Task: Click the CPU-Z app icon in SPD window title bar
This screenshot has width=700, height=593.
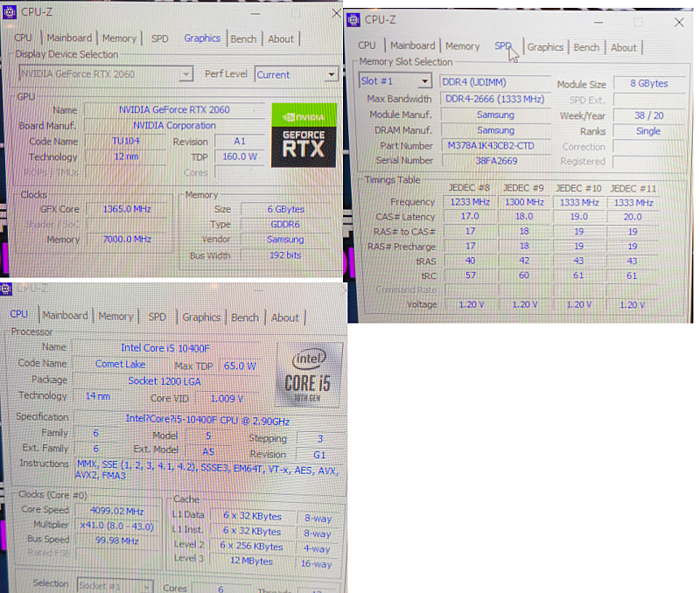Action: (353, 20)
